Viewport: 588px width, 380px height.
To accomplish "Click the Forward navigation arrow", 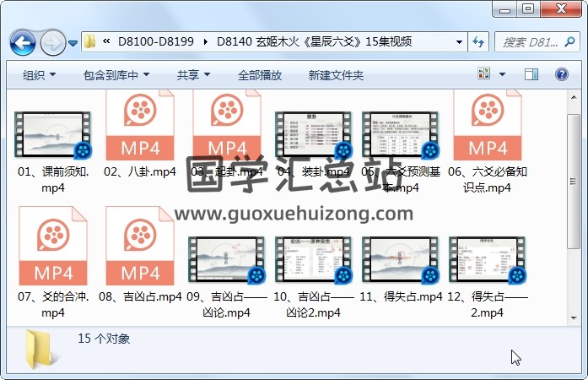I will 51,41.
